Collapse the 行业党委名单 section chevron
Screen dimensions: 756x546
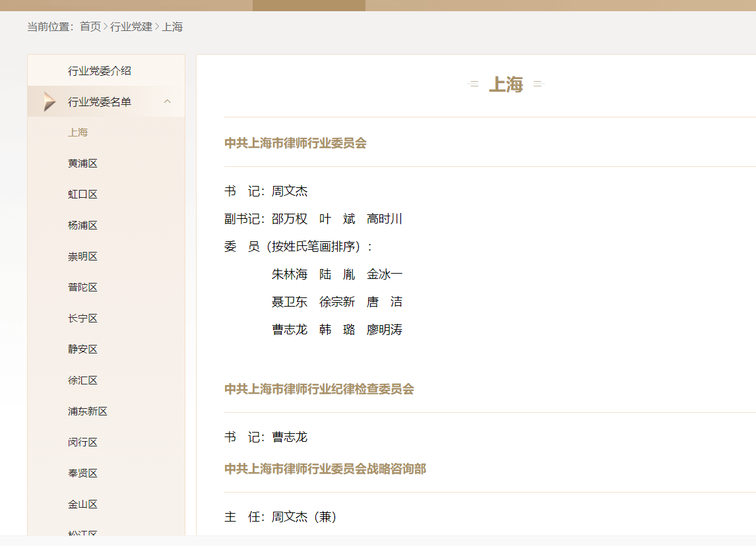(x=167, y=101)
